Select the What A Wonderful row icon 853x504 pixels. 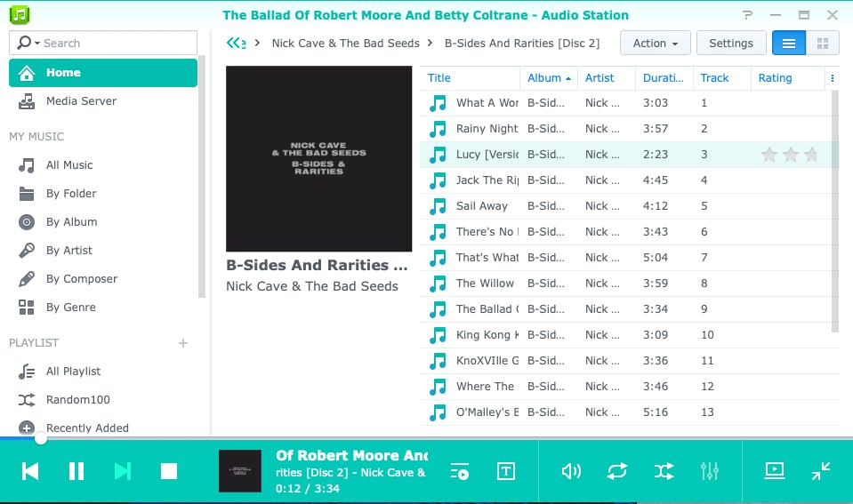[x=438, y=103]
